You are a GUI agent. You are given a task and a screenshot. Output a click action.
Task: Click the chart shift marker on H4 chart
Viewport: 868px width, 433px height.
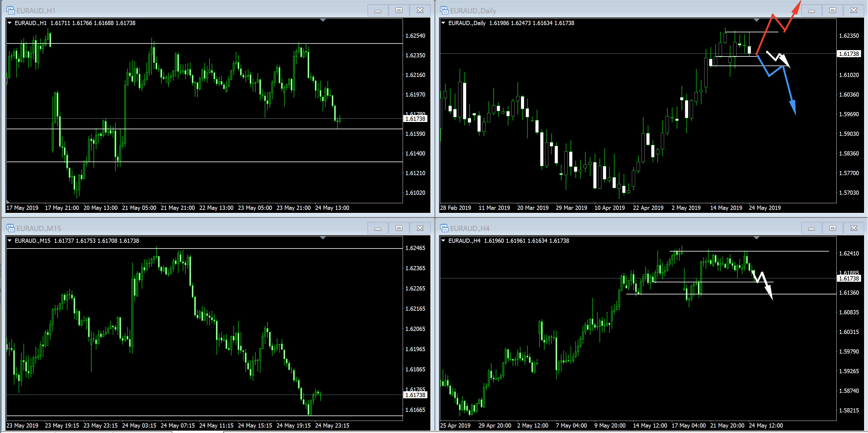pyautogui.click(x=756, y=238)
